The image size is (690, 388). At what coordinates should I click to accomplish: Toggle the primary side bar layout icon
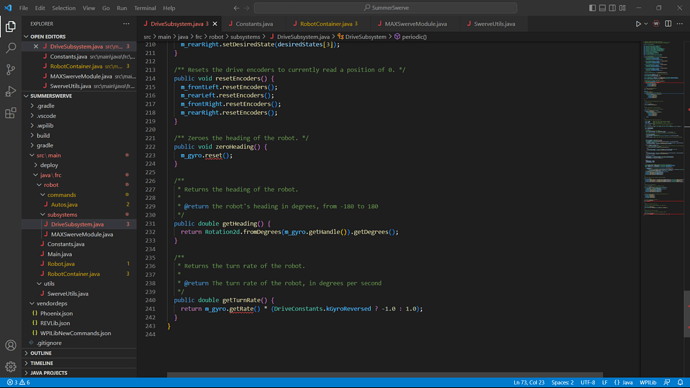point(592,8)
